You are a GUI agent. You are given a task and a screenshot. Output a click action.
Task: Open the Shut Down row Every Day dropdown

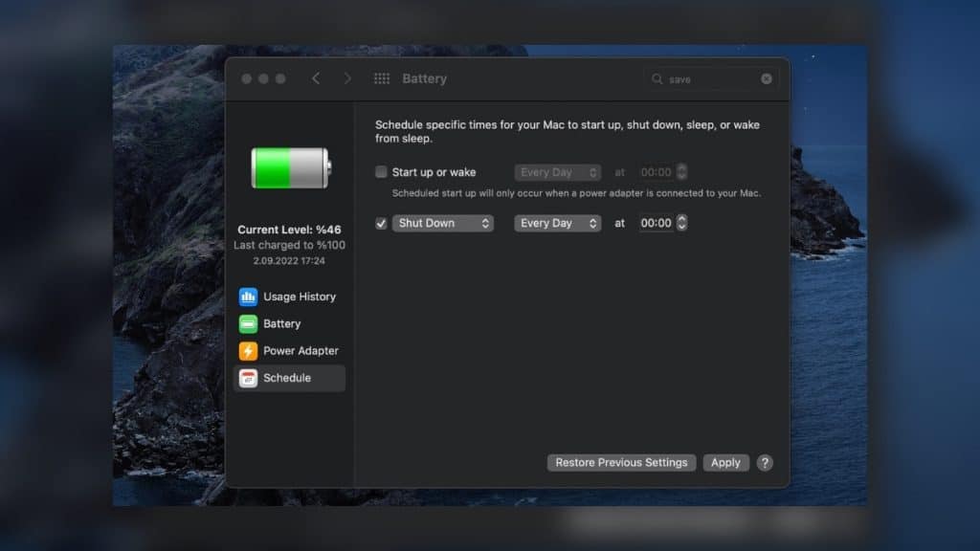click(558, 223)
